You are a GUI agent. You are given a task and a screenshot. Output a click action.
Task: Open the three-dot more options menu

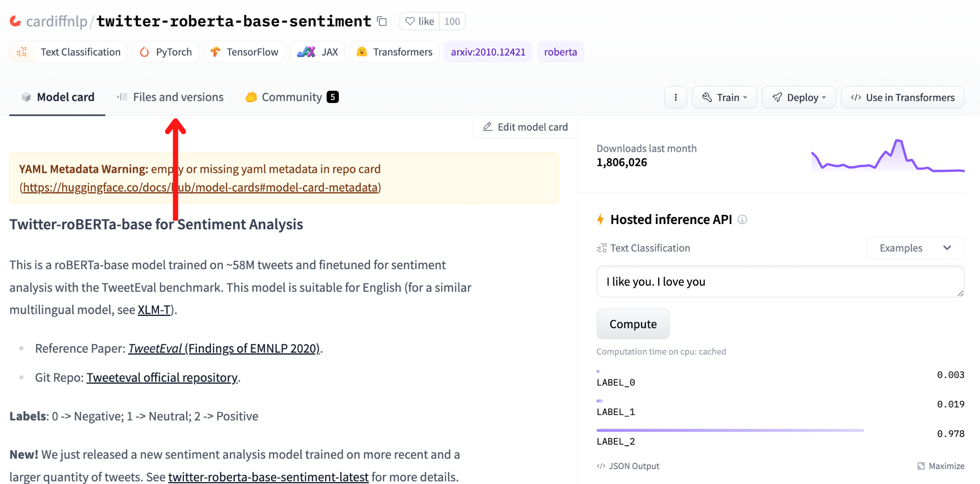coord(676,97)
